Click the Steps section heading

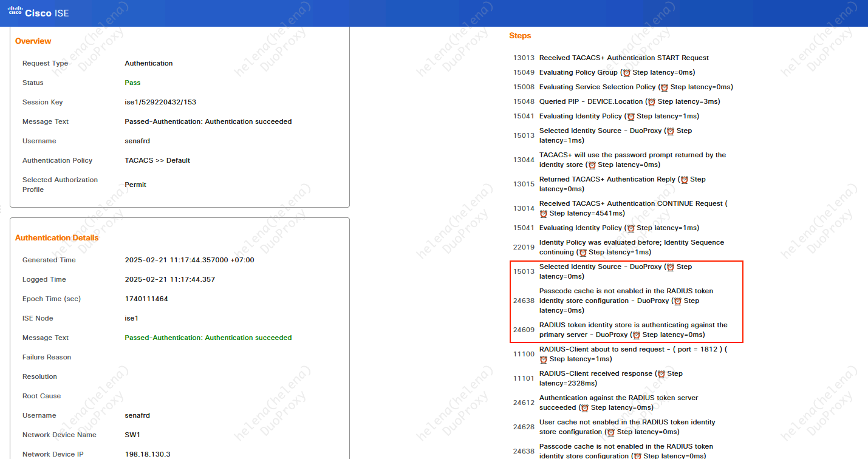(x=520, y=36)
